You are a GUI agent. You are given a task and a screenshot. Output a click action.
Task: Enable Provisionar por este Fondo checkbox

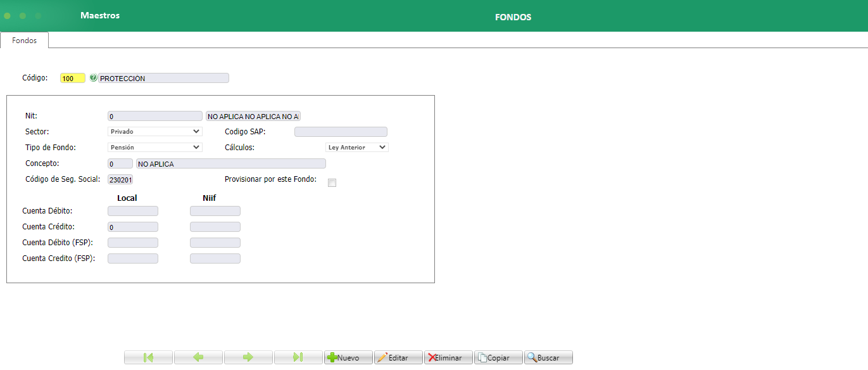click(x=332, y=182)
